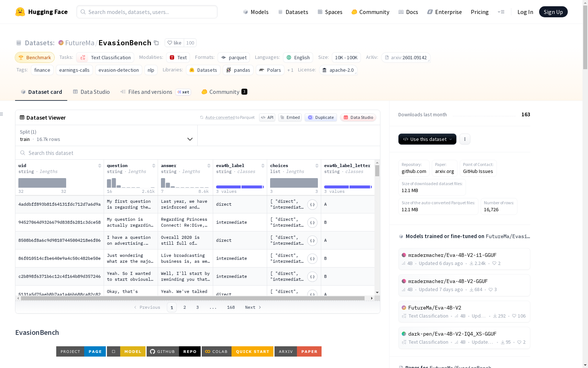Image resolution: width=588 pixels, height=368 pixels.
Task: Expand choices JSON for uid 8508b6f8a6c9 row
Action: [x=312, y=241]
